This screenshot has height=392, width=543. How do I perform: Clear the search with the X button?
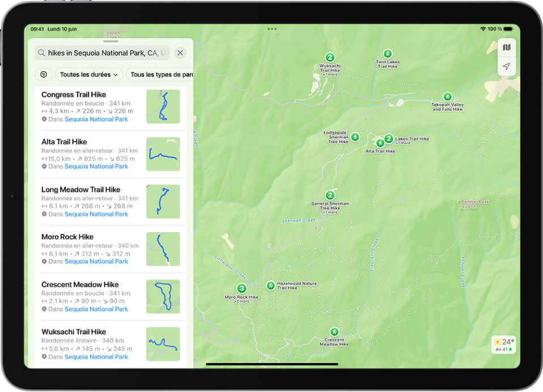180,53
